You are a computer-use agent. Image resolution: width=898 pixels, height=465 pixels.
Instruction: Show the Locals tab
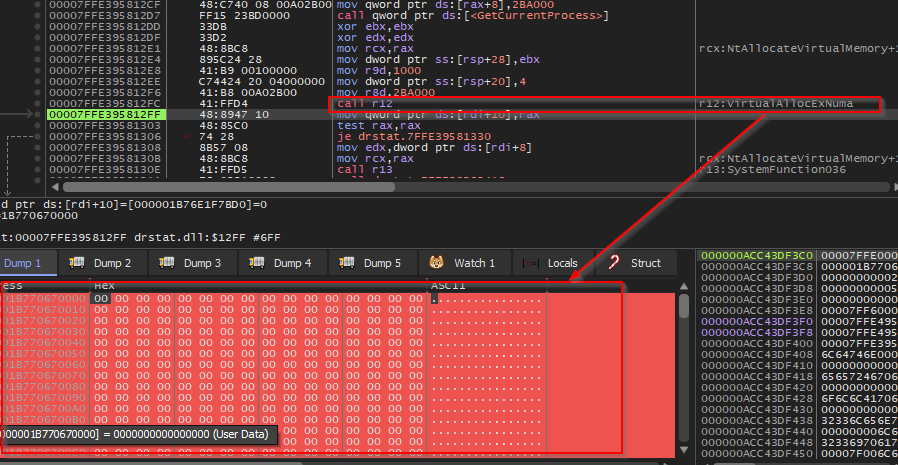point(552,263)
